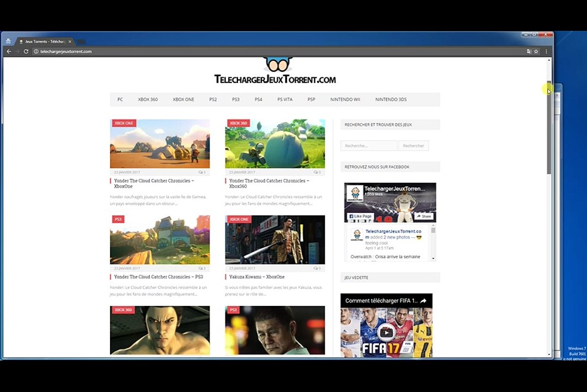The image size is (587, 392).
Task: Click the Yonder Cloud Catcher Chronicles – Xbox360 title
Action: coord(269,183)
